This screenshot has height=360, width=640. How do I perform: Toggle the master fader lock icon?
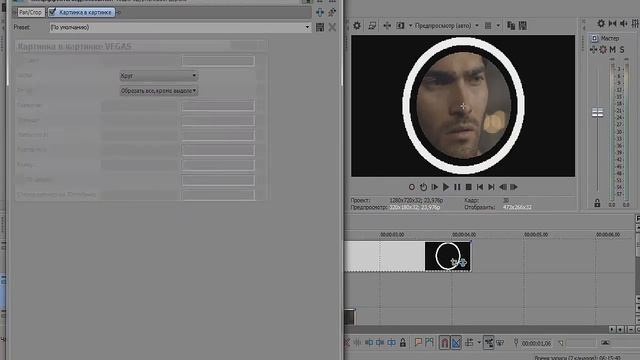click(597, 203)
